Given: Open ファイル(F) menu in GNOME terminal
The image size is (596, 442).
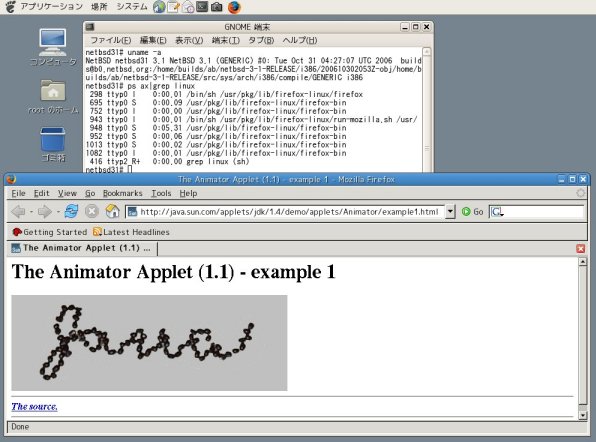Looking at the screenshot, I should pyautogui.click(x=111, y=40).
